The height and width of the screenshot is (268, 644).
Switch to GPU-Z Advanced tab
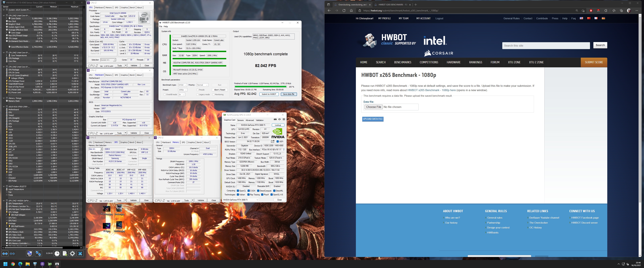tap(250, 120)
